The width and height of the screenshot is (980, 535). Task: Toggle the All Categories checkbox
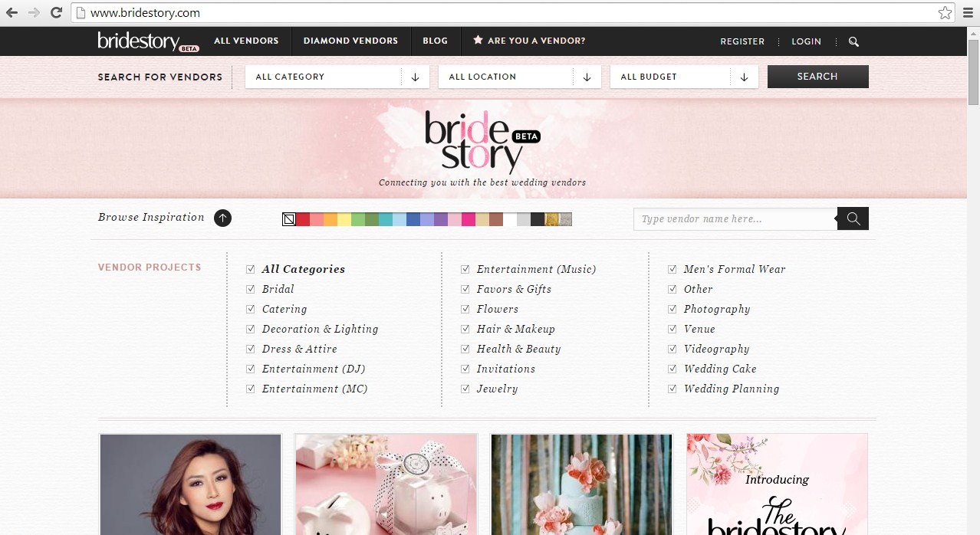(251, 269)
